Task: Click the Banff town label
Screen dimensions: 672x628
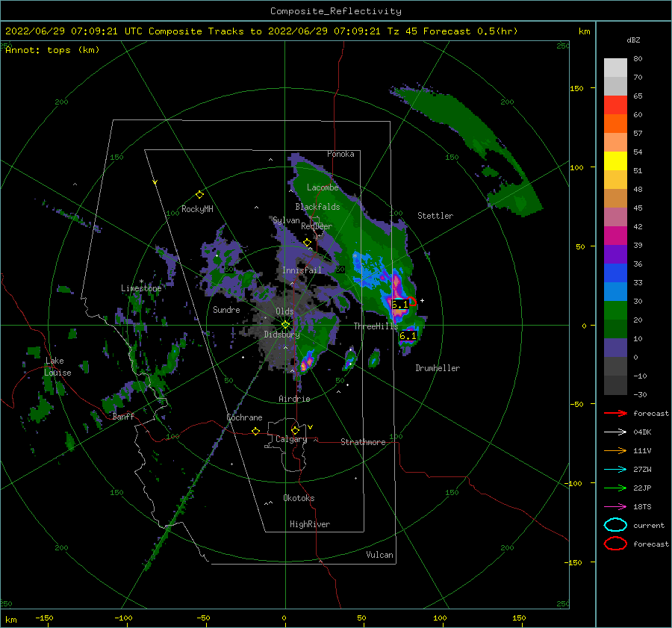Action: pos(123,416)
